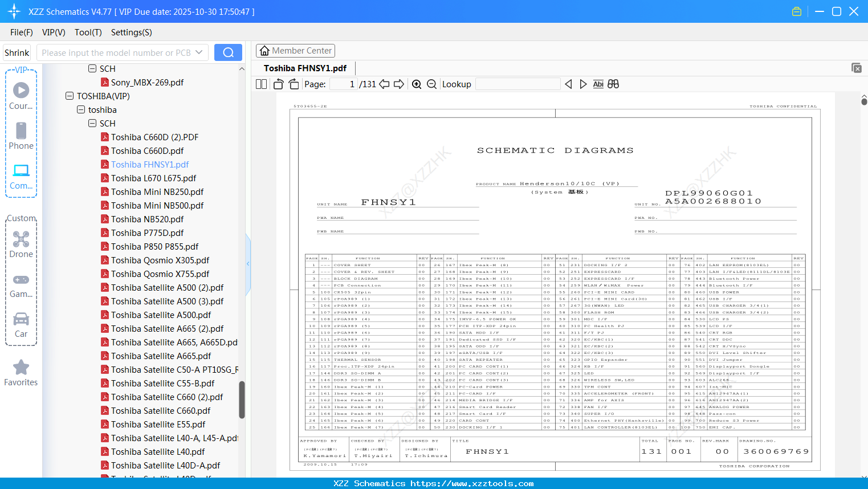Open the Drone category

coord(21,244)
